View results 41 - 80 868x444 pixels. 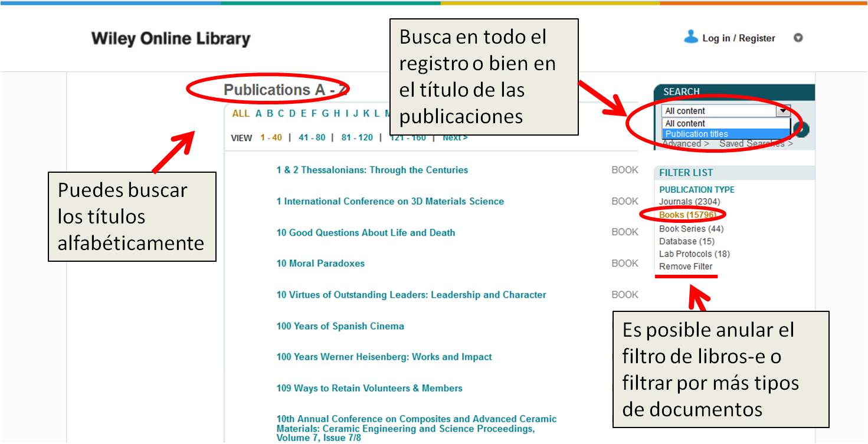[312, 138]
